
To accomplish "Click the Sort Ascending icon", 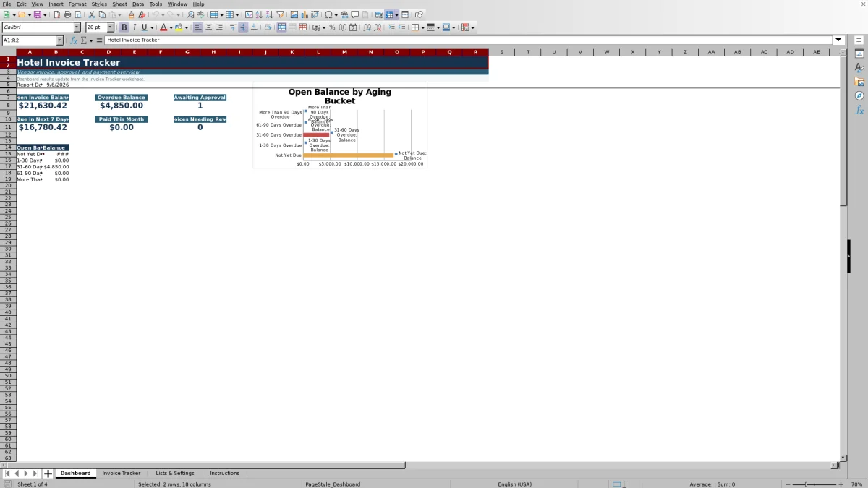I will click(x=259, y=14).
